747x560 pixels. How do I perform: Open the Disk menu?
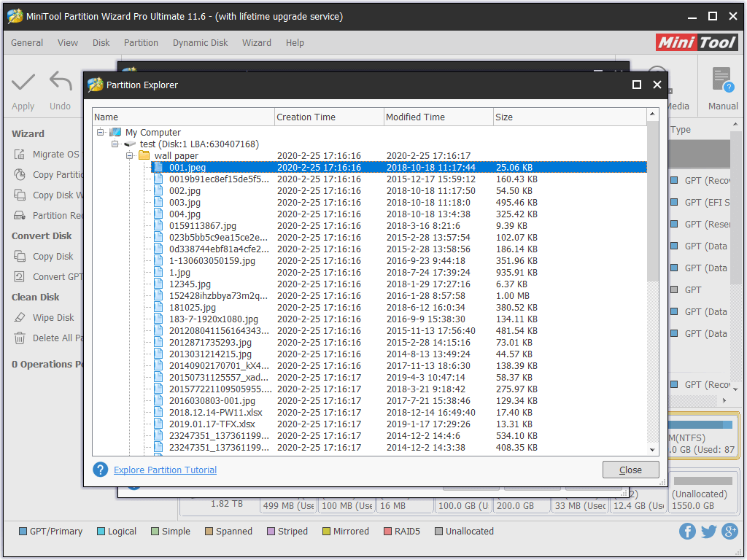[101, 43]
